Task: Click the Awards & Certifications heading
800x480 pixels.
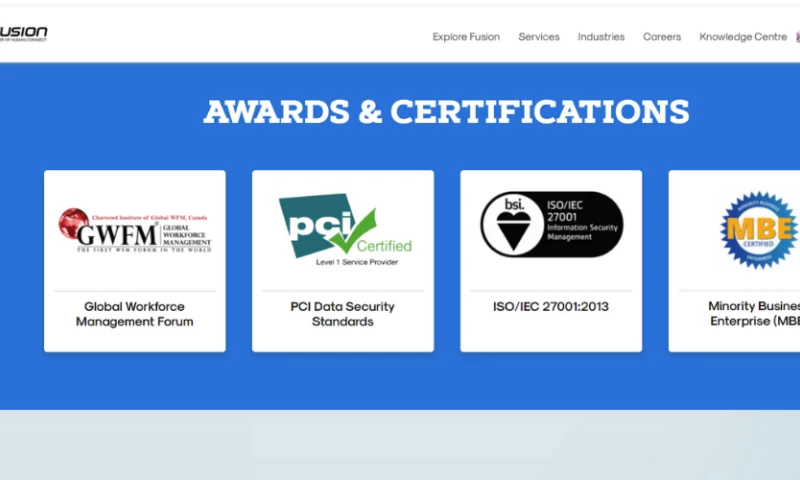Action: pyautogui.click(x=446, y=111)
